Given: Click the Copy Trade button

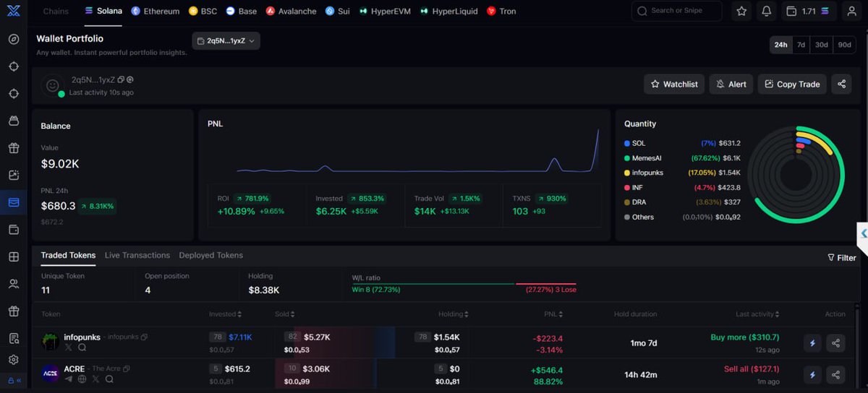Looking at the screenshot, I should click(x=792, y=84).
